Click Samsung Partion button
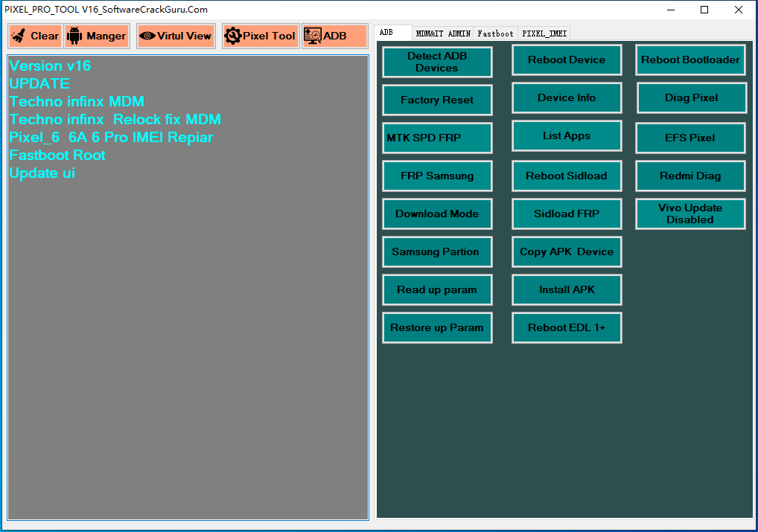Image resolution: width=758 pixels, height=532 pixels. (437, 251)
